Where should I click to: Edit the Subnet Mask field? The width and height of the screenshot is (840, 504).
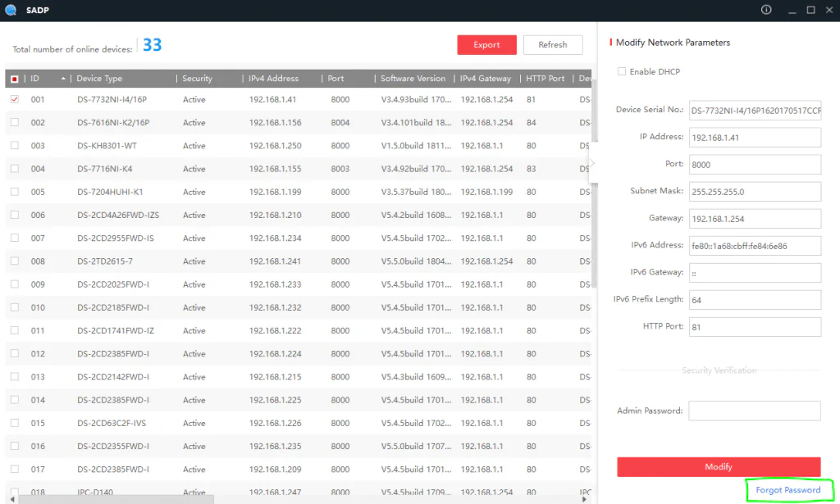coord(755,192)
